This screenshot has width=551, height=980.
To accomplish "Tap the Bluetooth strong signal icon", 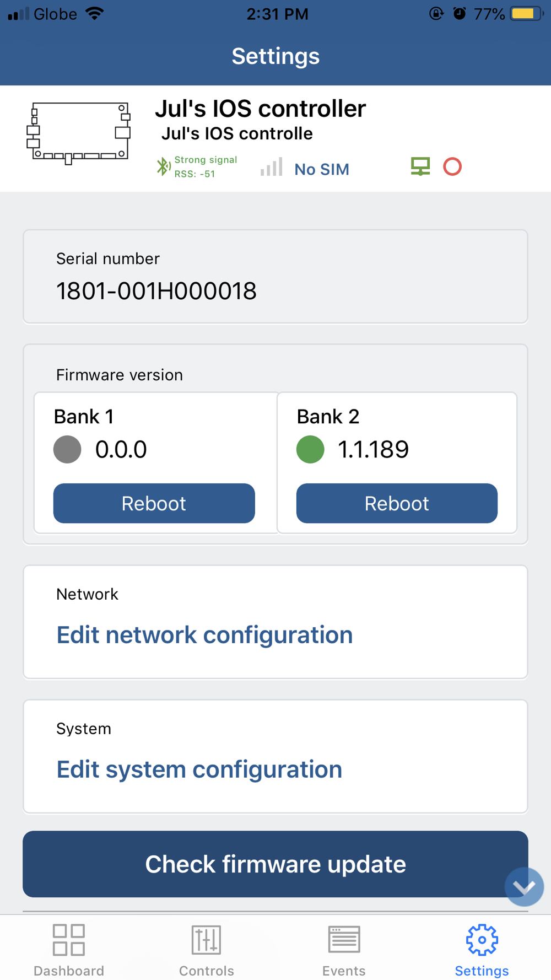I will (163, 166).
